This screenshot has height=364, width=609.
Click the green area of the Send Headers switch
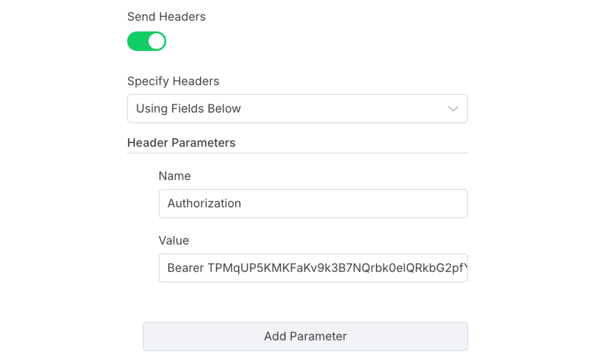137,41
